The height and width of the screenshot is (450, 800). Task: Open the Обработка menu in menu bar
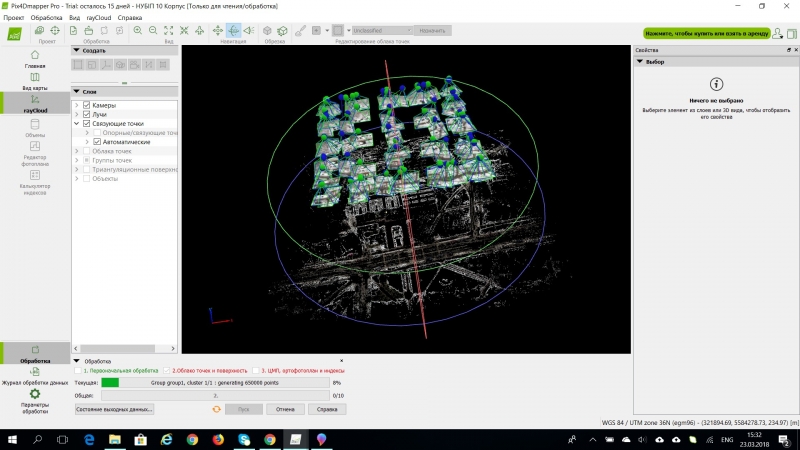tap(46, 18)
